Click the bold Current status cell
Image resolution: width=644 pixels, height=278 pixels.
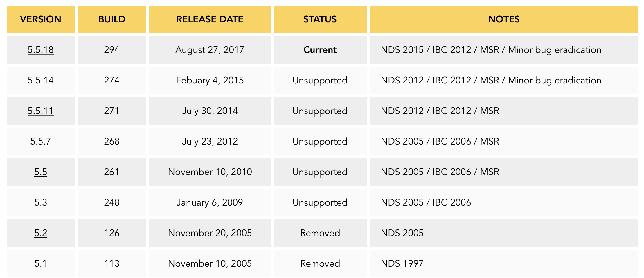pyautogui.click(x=320, y=50)
